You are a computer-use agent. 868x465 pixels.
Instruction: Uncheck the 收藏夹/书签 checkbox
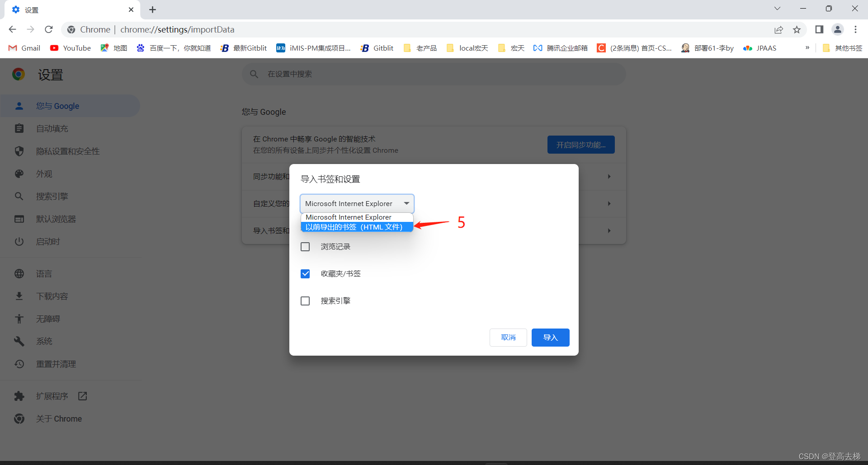(305, 274)
